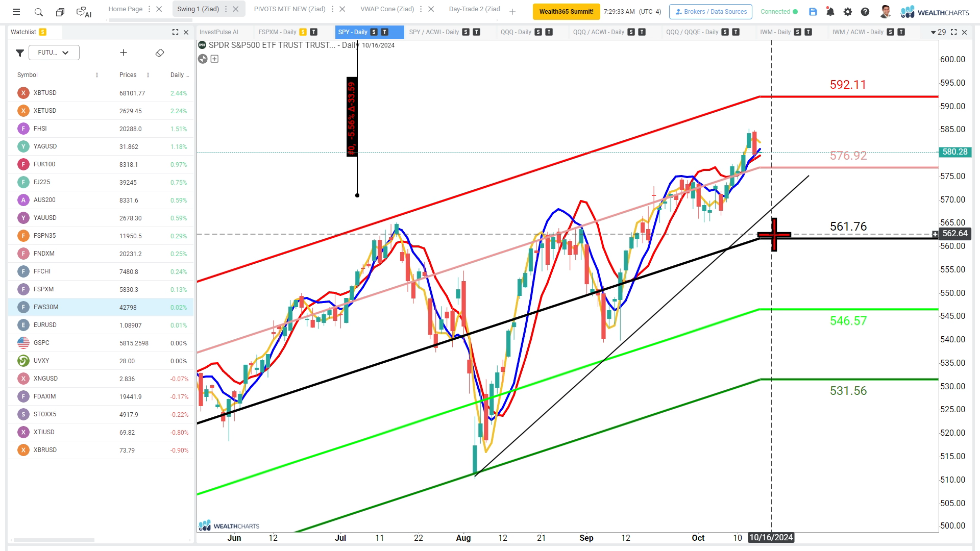Open Home Page tab options dots
Screen dimensions: 980x551
[150, 9]
